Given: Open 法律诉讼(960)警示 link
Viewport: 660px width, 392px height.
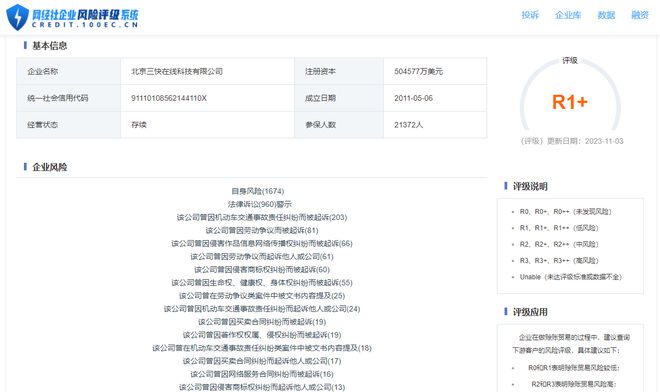Looking at the screenshot, I should 260,204.
